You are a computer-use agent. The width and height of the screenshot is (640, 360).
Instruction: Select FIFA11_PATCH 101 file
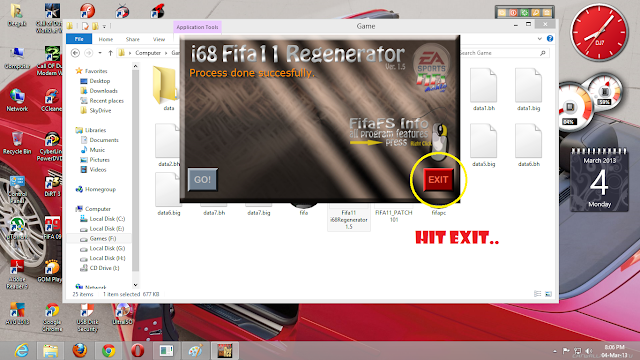coord(393,214)
